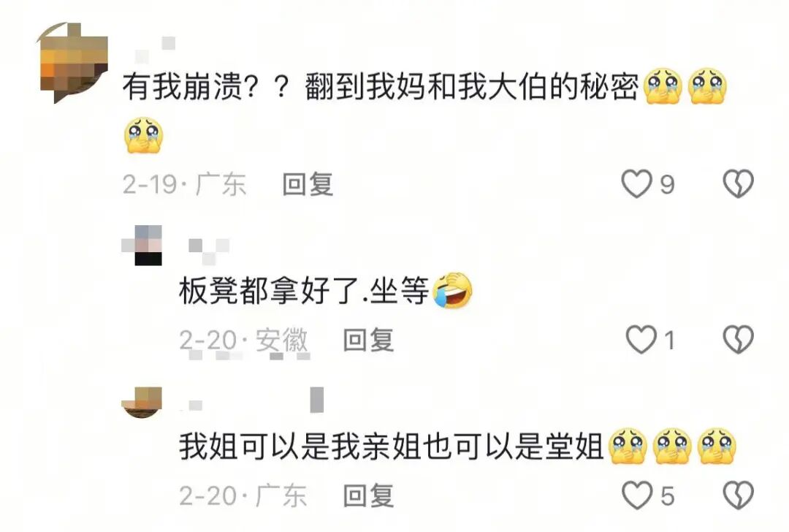Select the 板凳都拿好了.坐等 comment text
The width and height of the screenshot is (789, 532).
coord(304,292)
